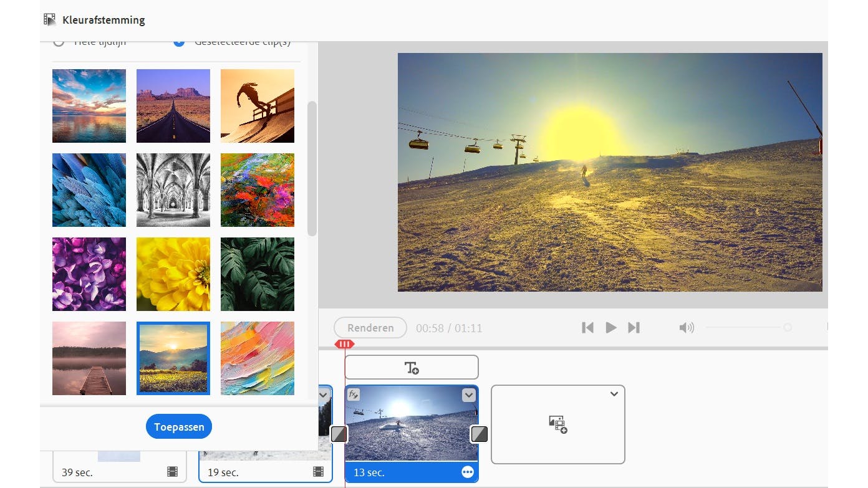Step to next frame in preview

click(x=634, y=328)
